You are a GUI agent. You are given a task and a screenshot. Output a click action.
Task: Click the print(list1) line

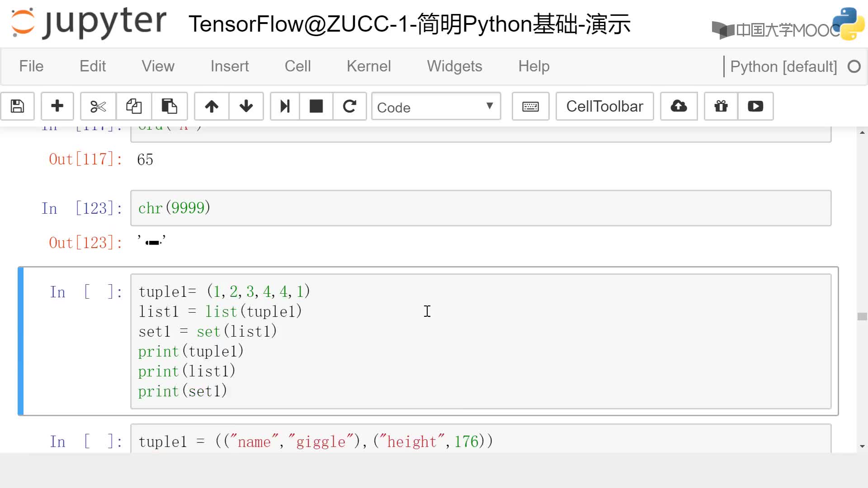pos(187,371)
